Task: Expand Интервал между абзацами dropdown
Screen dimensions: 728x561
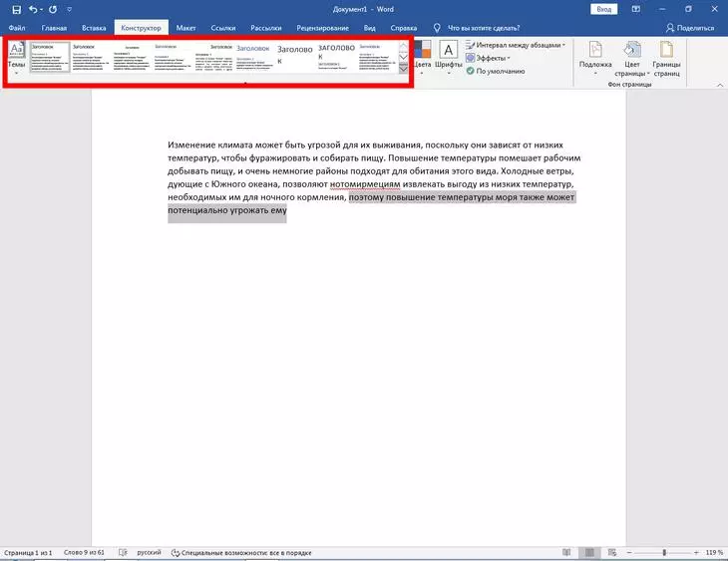Action: 515,45
